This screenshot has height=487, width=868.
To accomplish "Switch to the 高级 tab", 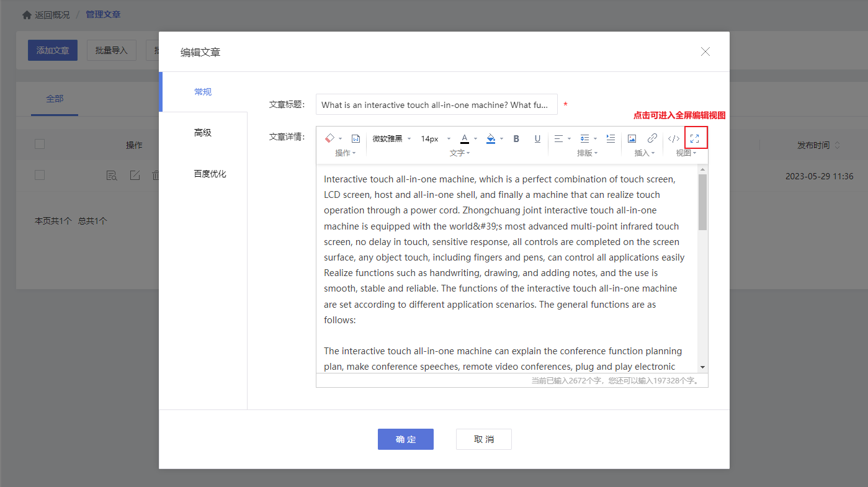I will click(x=203, y=133).
